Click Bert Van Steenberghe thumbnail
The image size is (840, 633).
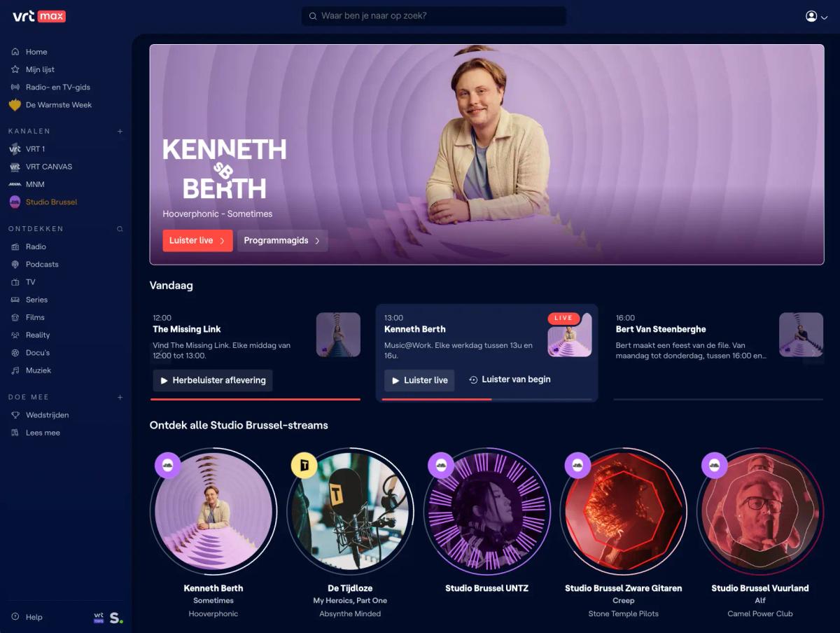pos(801,335)
